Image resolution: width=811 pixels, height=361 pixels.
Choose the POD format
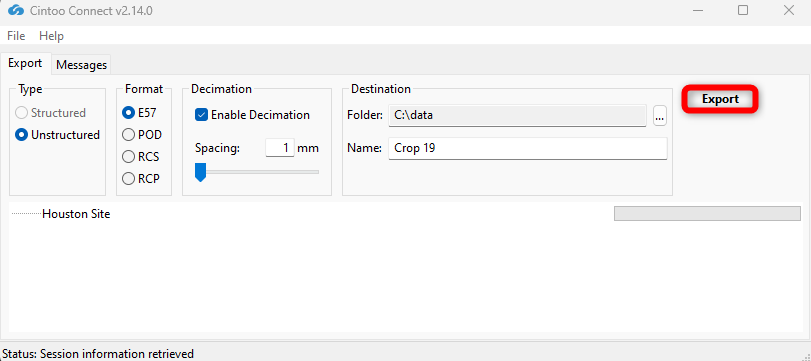tap(142, 135)
